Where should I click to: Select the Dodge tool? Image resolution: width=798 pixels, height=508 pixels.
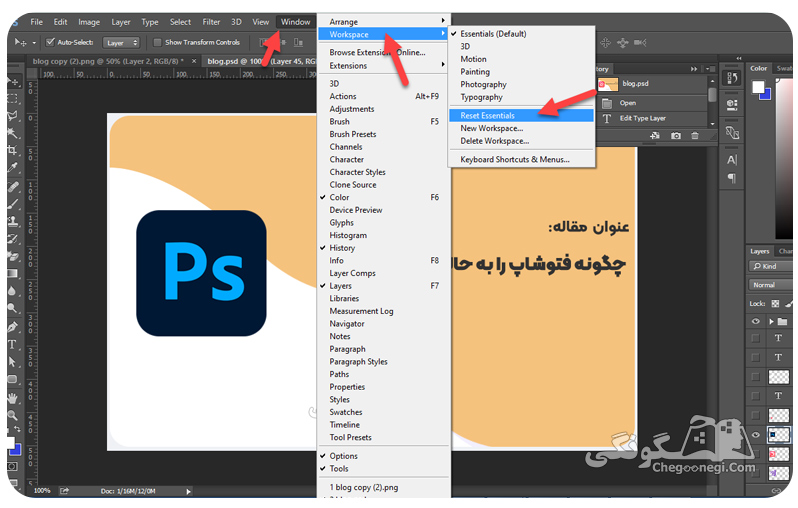click(x=13, y=308)
